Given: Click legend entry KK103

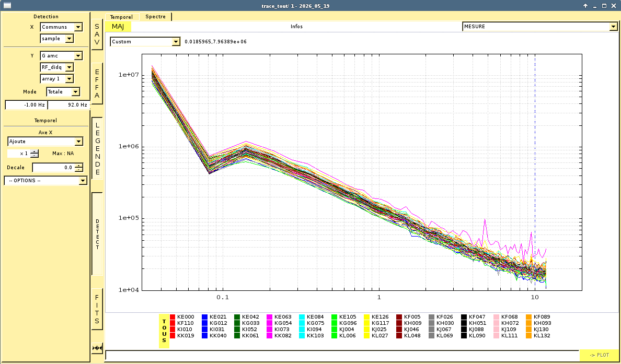Looking at the screenshot, I should (315, 336).
